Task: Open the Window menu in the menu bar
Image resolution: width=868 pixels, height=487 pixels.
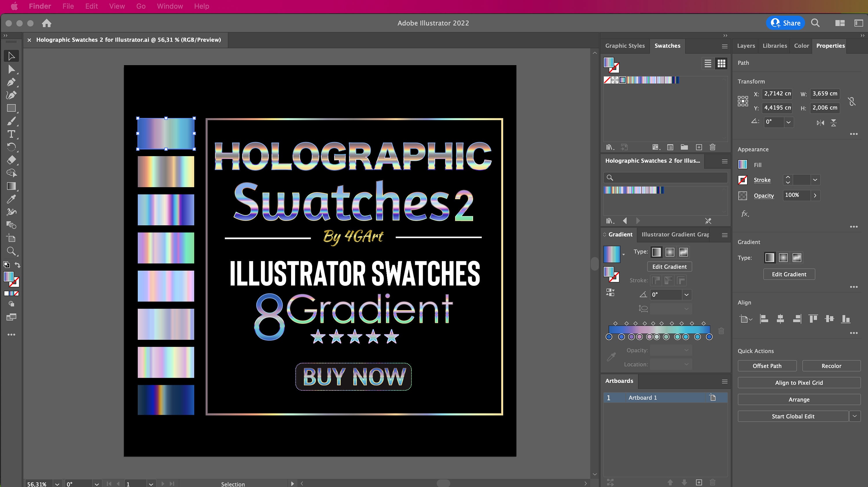Action: coord(170,6)
